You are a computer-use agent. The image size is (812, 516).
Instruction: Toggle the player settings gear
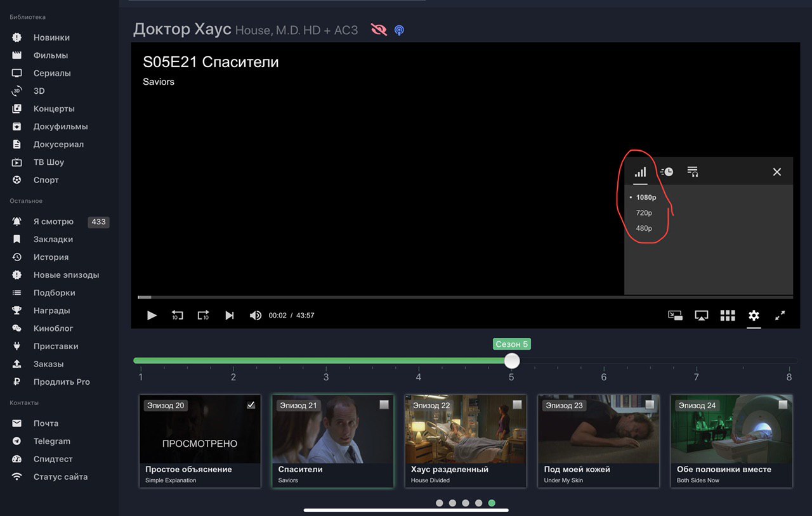(754, 315)
